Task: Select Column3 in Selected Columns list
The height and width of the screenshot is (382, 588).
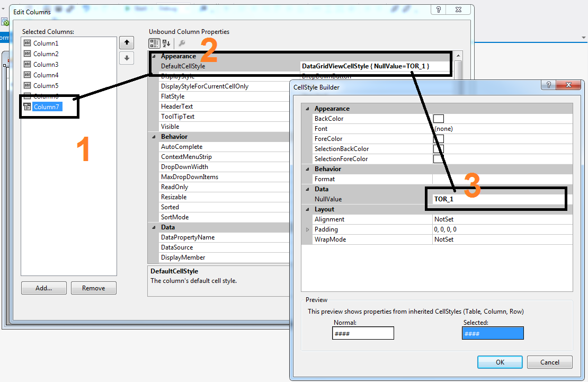Action: click(46, 64)
